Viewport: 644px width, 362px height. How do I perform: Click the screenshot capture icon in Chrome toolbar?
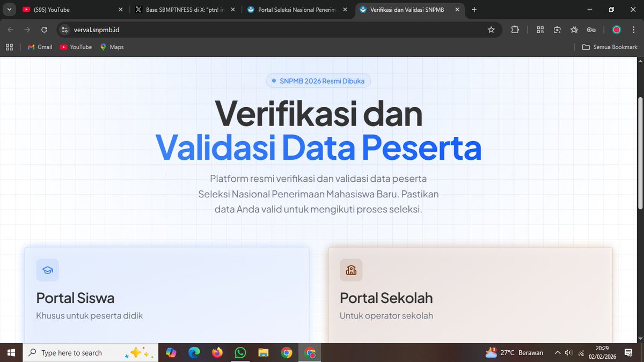[557, 29]
